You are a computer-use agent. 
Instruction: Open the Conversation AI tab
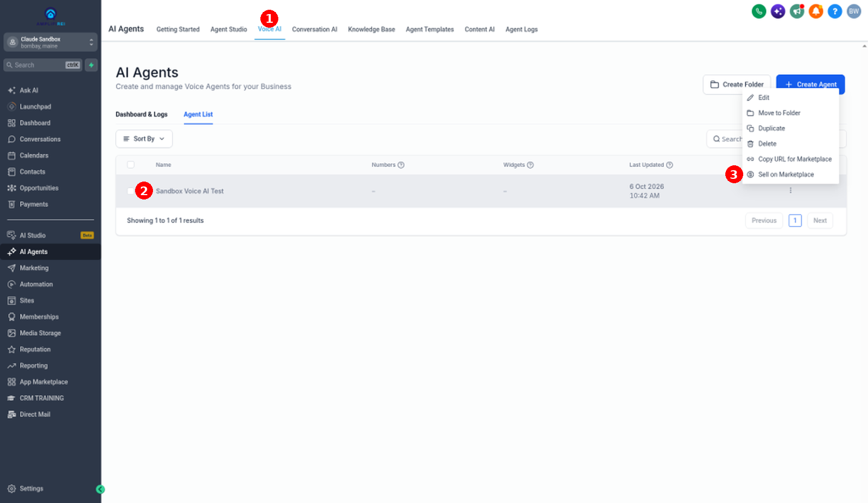point(315,29)
